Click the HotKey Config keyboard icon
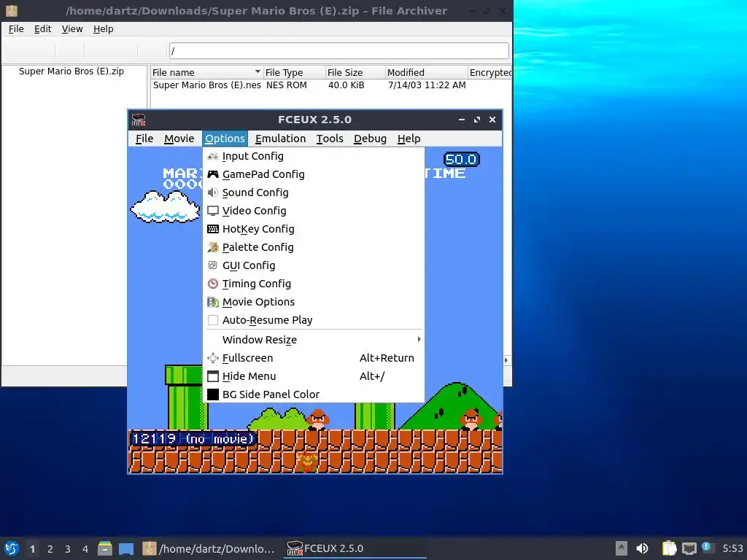 tap(213, 229)
